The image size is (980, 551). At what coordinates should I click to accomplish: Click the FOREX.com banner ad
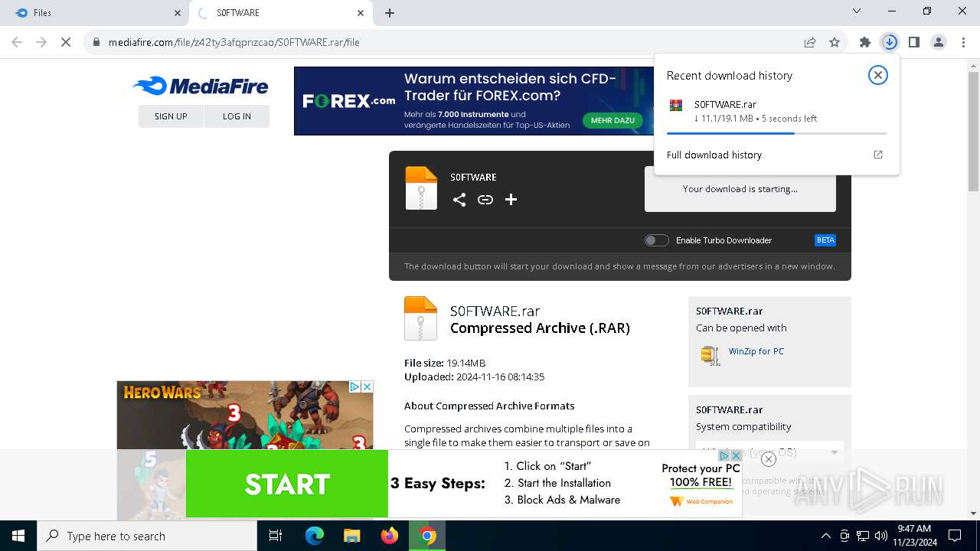click(x=475, y=101)
